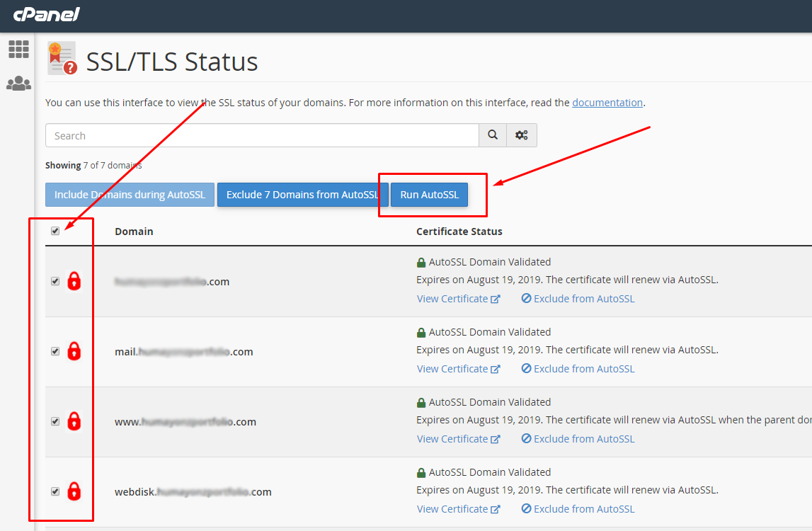
Task: Uncheck the webdisk domain checkbox
Action: tap(55, 491)
